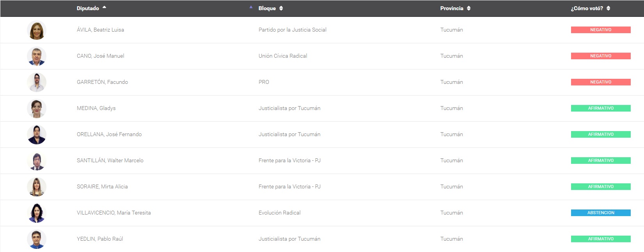
Task: Select the name YEDLIN, Pablo Raúl
Action: click(100, 239)
